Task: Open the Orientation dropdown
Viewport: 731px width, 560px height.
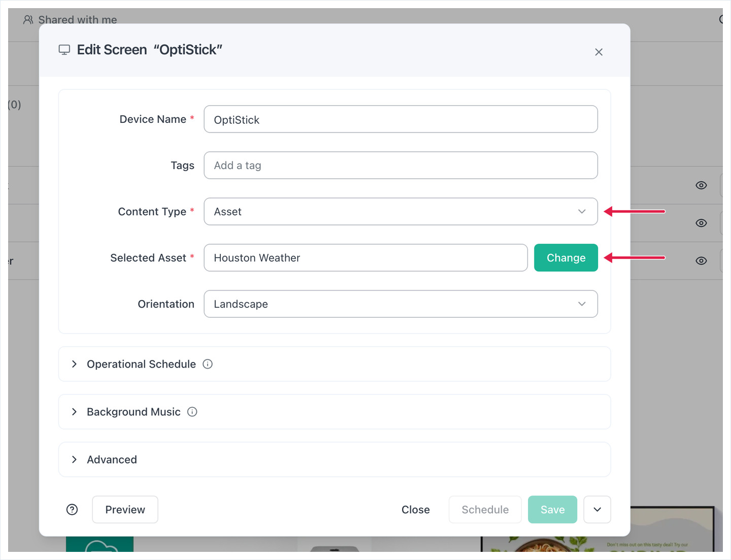Action: (401, 304)
